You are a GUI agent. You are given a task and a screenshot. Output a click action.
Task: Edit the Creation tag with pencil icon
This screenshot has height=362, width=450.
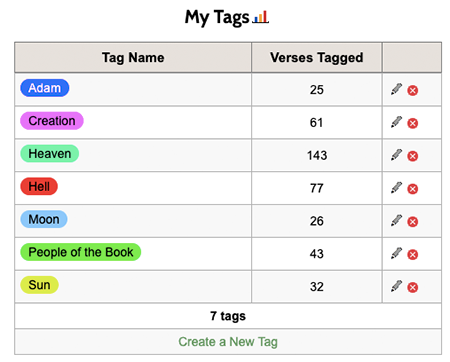click(x=396, y=122)
